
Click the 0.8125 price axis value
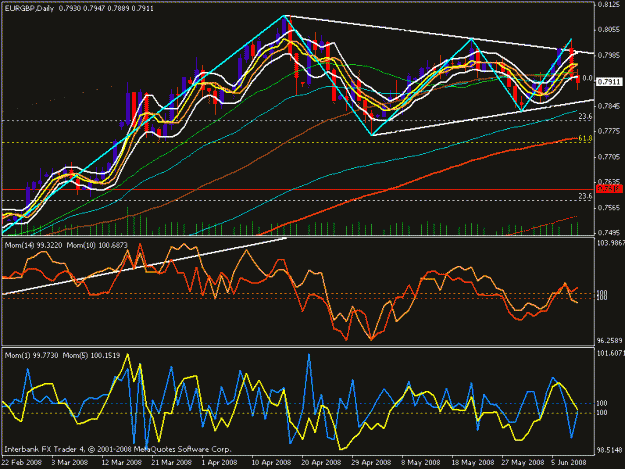[x=610, y=4]
